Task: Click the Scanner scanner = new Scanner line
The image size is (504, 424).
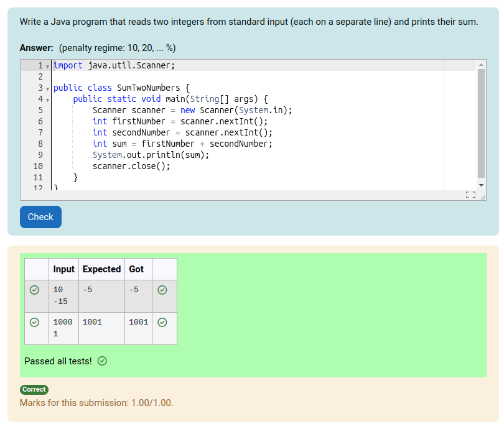Action: pos(192,110)
